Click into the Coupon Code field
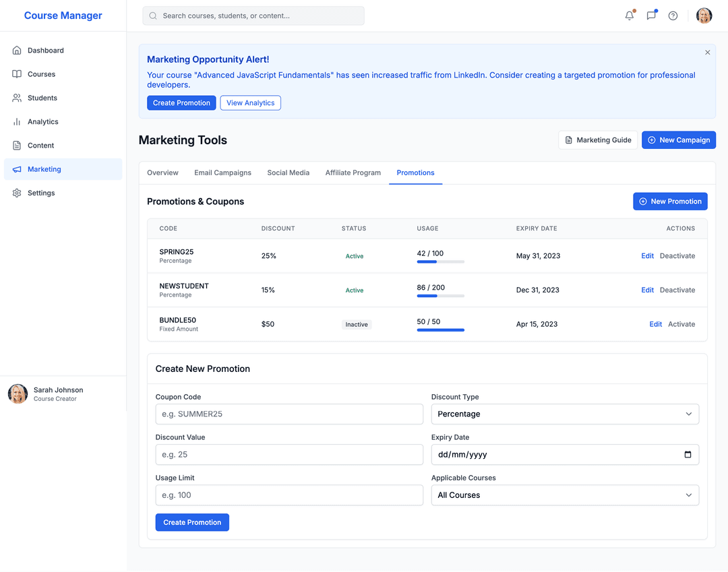This screenshot has width=728, height=572. [x=289, y=414]
